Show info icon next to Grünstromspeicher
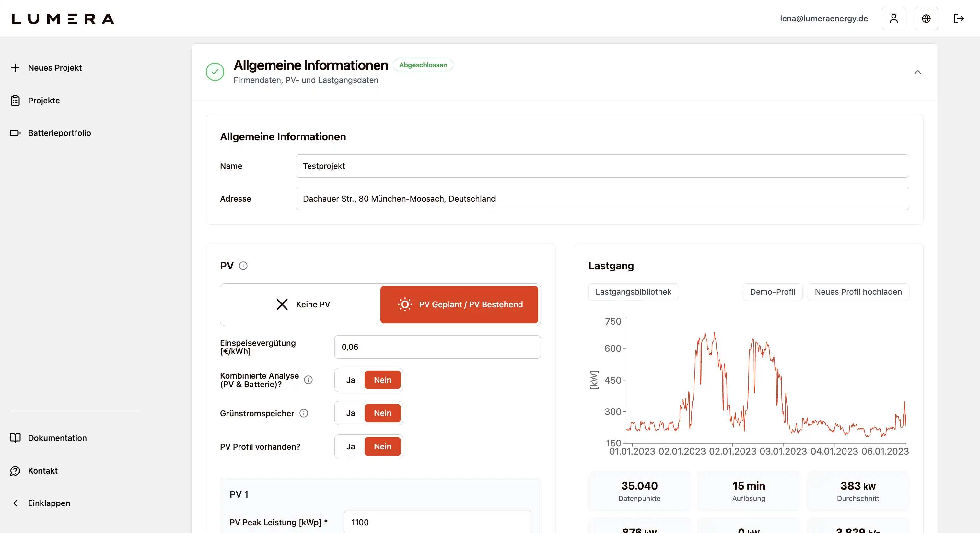Image resolution: width=980 pixels, height=533 pixels. tap(304, 413)
